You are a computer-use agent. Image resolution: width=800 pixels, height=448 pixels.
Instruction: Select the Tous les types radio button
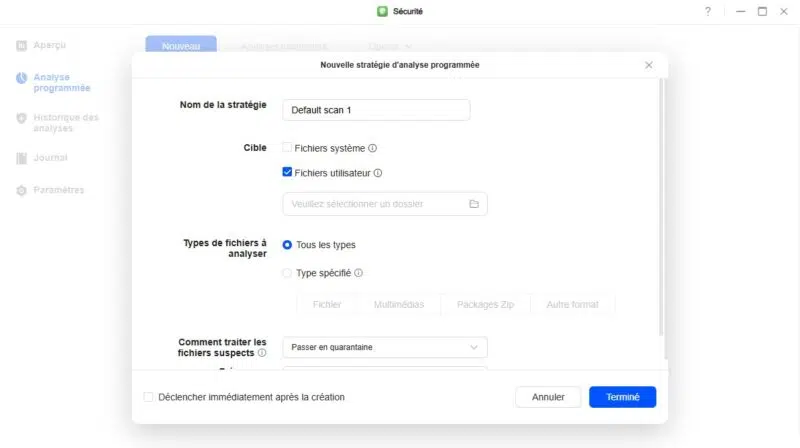[x=288, y=245]
